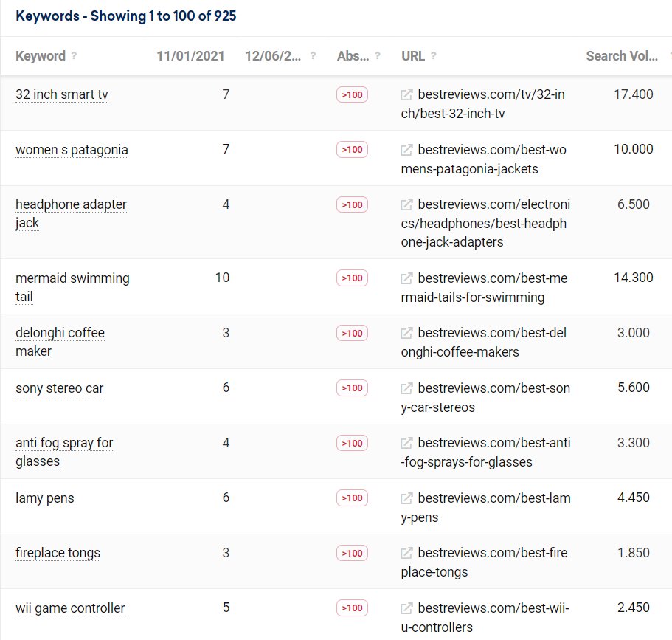
Task: Open external link icon for sony-car-stereos URL
Action: click(406, 388)
